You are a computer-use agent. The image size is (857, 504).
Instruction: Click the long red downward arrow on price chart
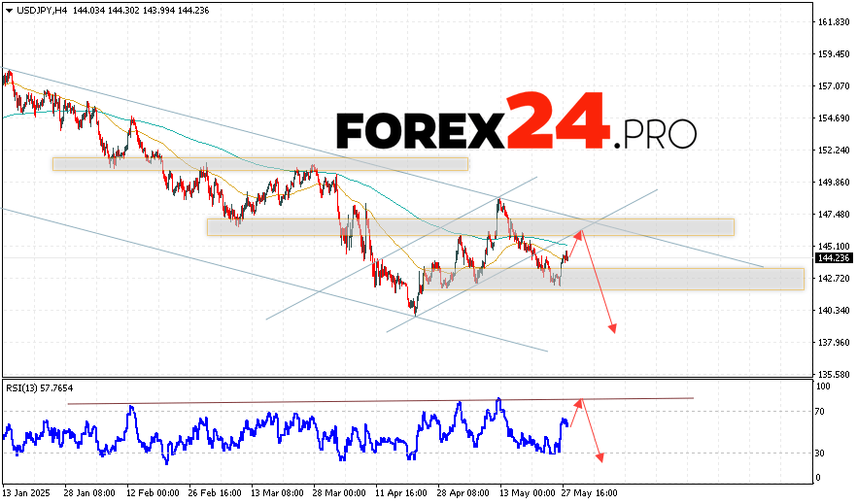[599, 284]
